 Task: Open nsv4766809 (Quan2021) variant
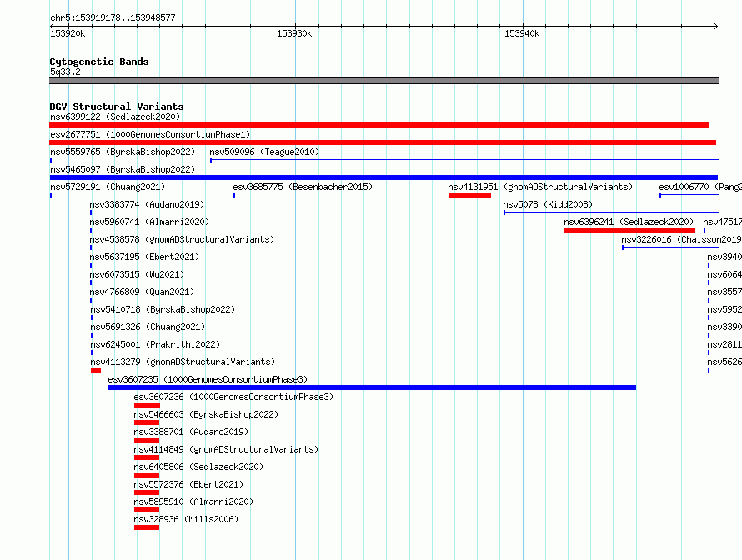(x=142, y=292)
